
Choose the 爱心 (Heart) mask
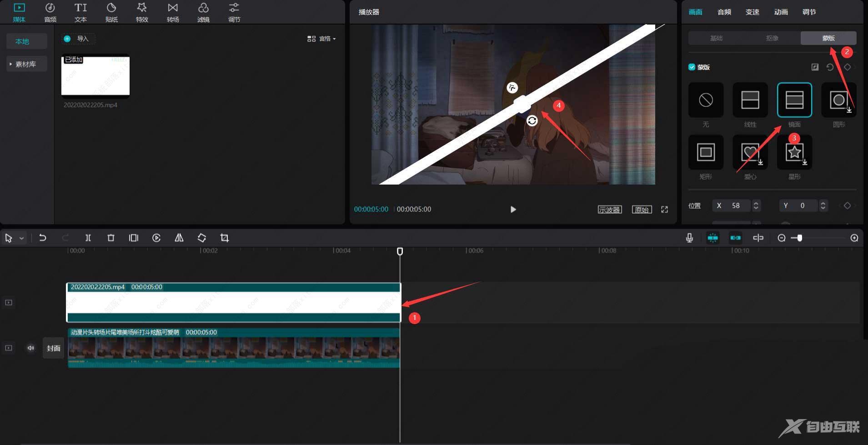750,152
